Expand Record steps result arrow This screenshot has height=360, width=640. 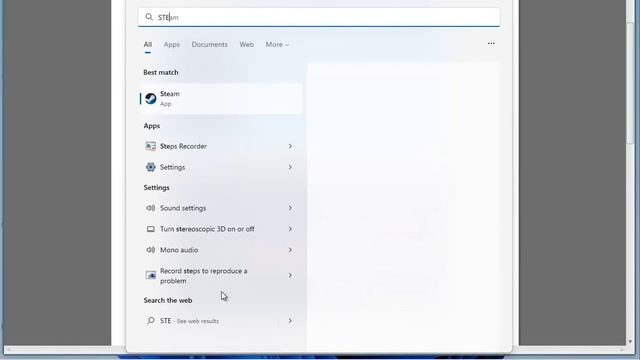(290, 276)
